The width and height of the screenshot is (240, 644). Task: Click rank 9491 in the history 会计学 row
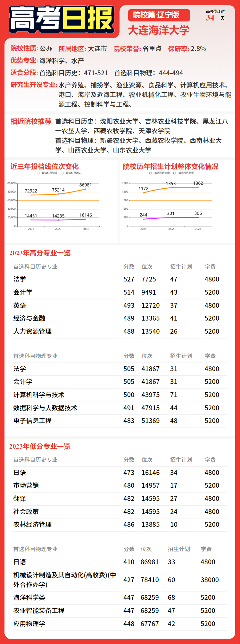click(149, 292)
